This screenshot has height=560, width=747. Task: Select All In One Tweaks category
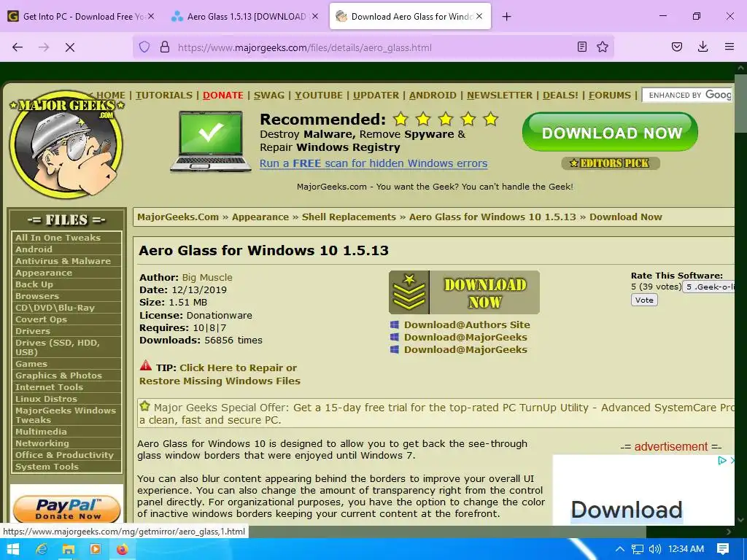[66, 238]
